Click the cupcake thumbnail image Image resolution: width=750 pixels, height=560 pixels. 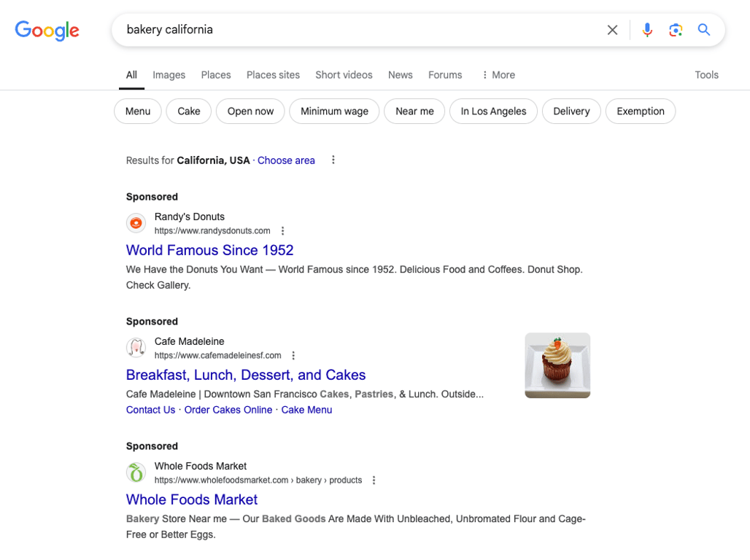[x=557, y=365]
